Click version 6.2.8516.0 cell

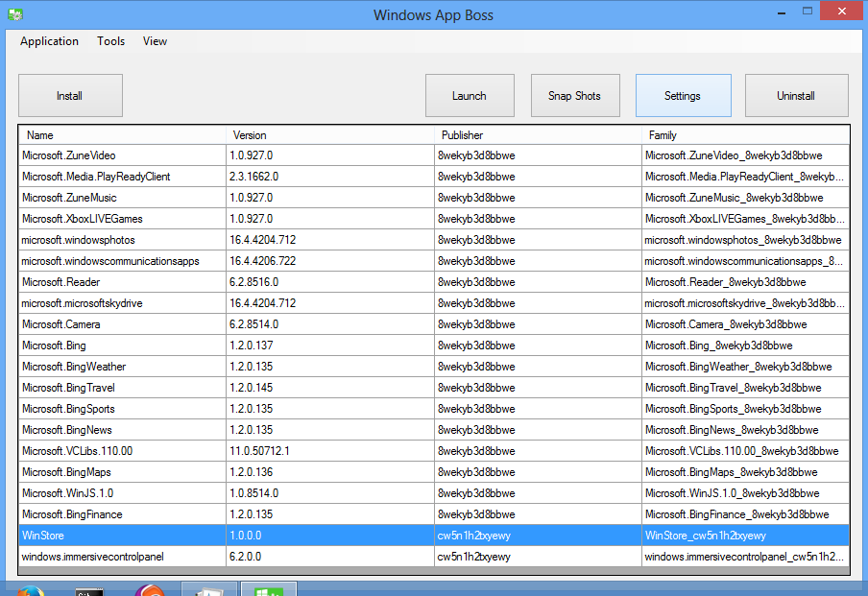tap(330, 282)
